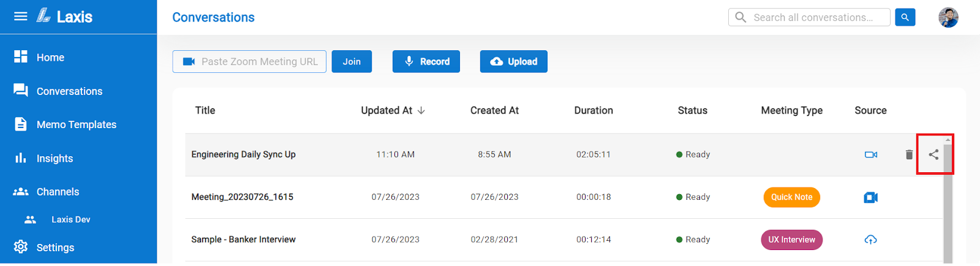Click the Source column header

tap(870, 110)
